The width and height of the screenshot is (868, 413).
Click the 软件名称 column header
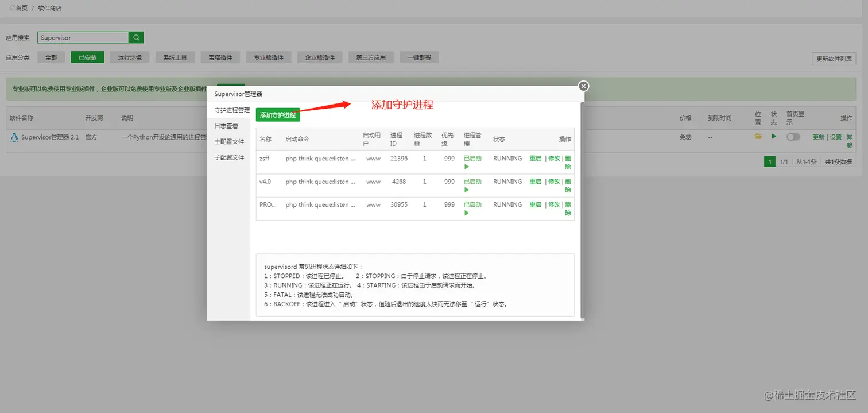pyautogui.click(x=21, y=118)
